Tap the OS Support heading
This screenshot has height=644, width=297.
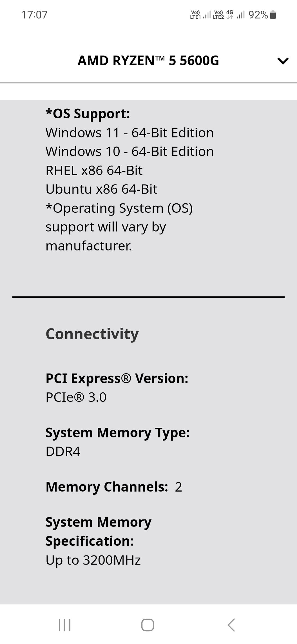click(x=88, y=114)
